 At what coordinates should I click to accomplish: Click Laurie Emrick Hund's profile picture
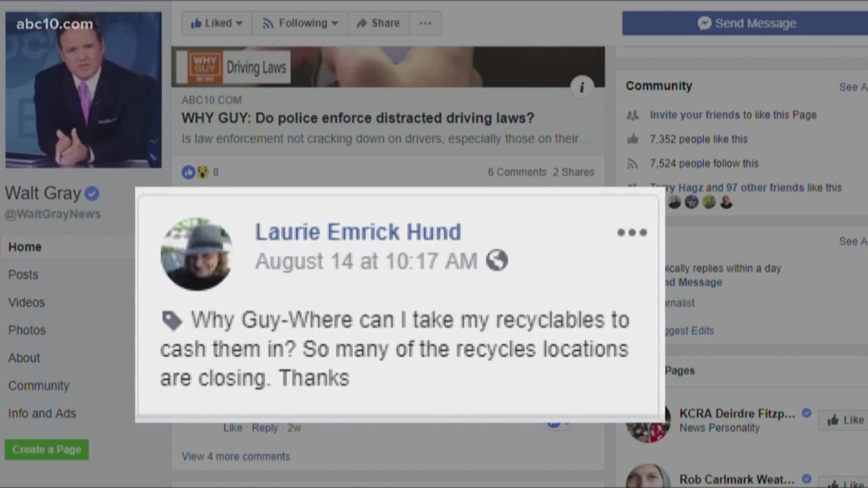tap(197, 254)
